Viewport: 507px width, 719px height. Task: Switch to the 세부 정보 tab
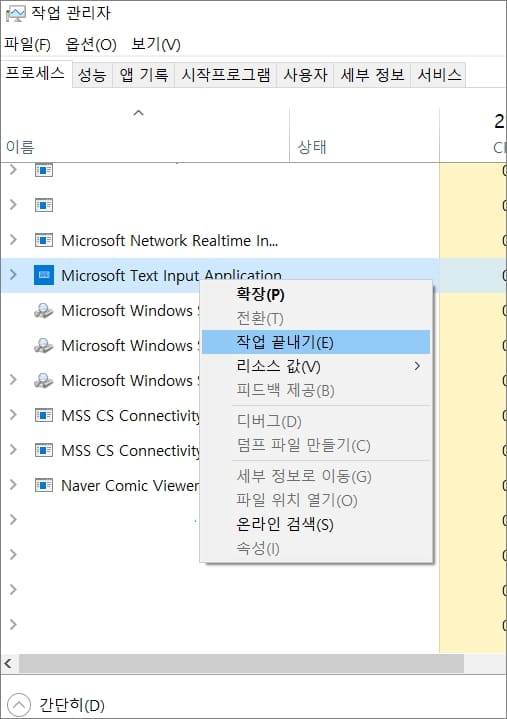click(372, 75)
